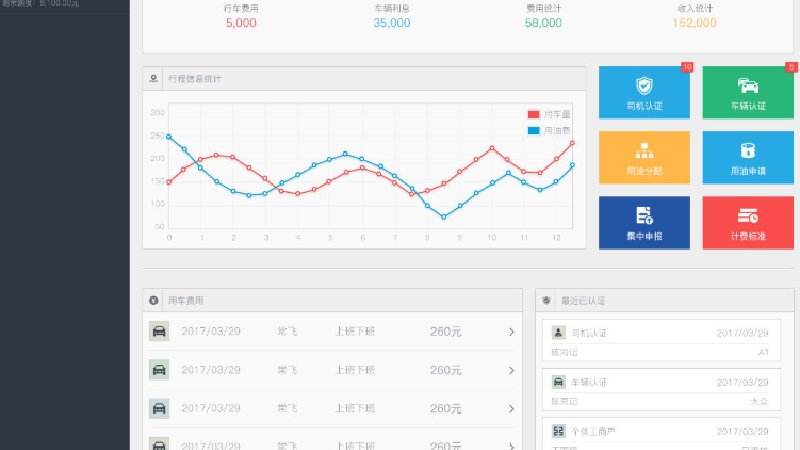Select the lowest blue point on the chart
The height and width of the screenshot is (450, 800).
pos(444,217)
